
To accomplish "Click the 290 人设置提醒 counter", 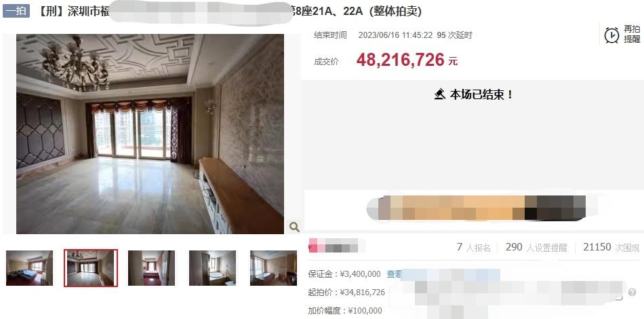I will [x=536, y=248].
